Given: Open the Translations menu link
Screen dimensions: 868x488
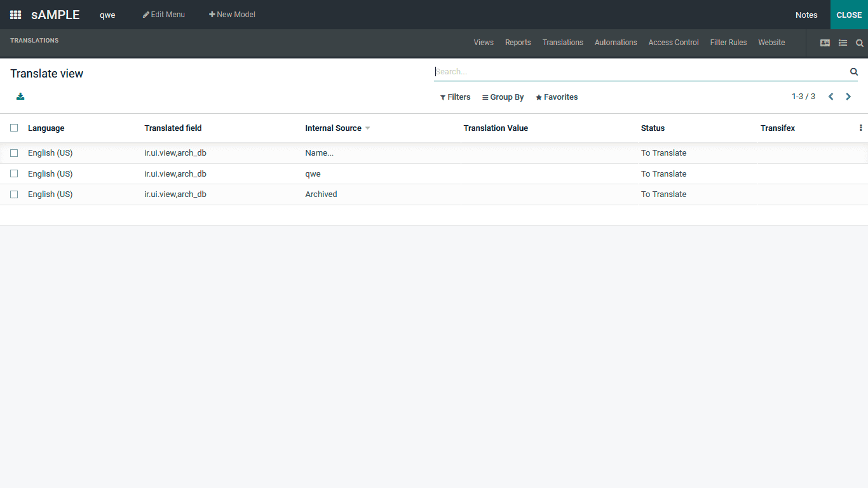Looking at the screenshot, I should tap(562, 43).
